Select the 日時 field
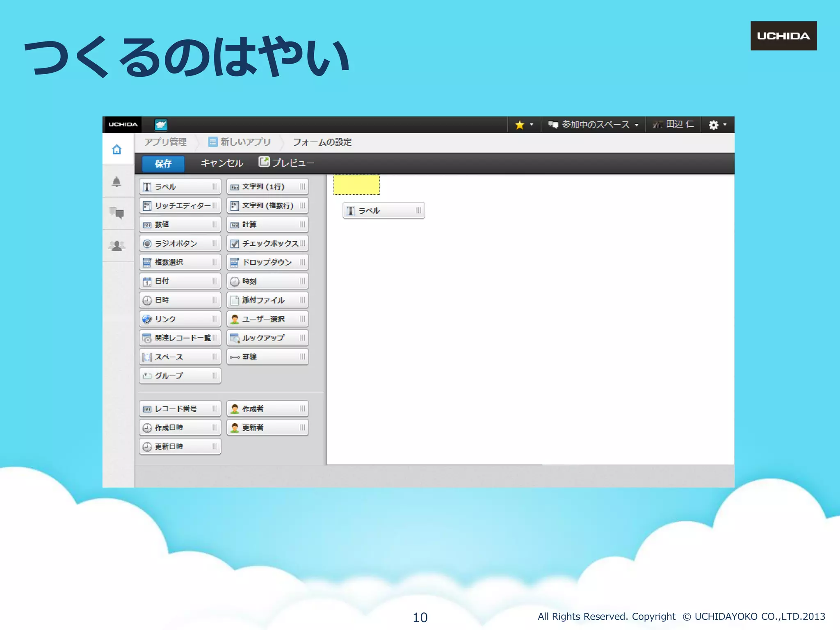Viewport: 840px width, 630px height. pyautogui.click(x=180, y=300)
